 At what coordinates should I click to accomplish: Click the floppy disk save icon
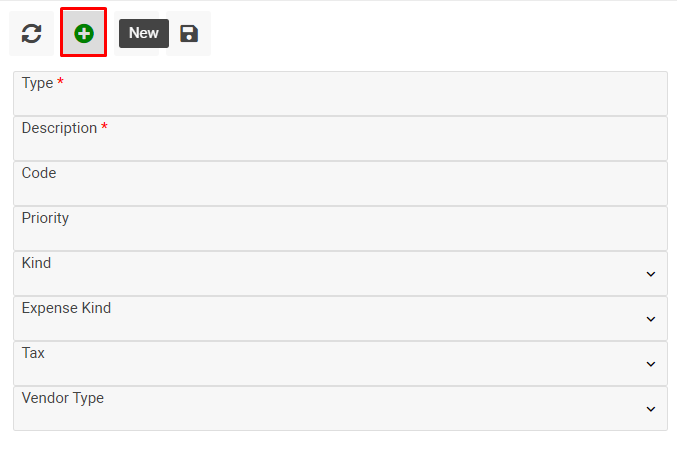pyautogui.click(x=188, y=33)
